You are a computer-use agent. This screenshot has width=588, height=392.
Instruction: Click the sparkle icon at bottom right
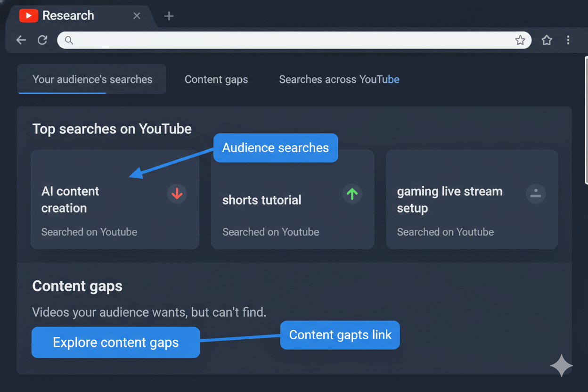[561, 366]
